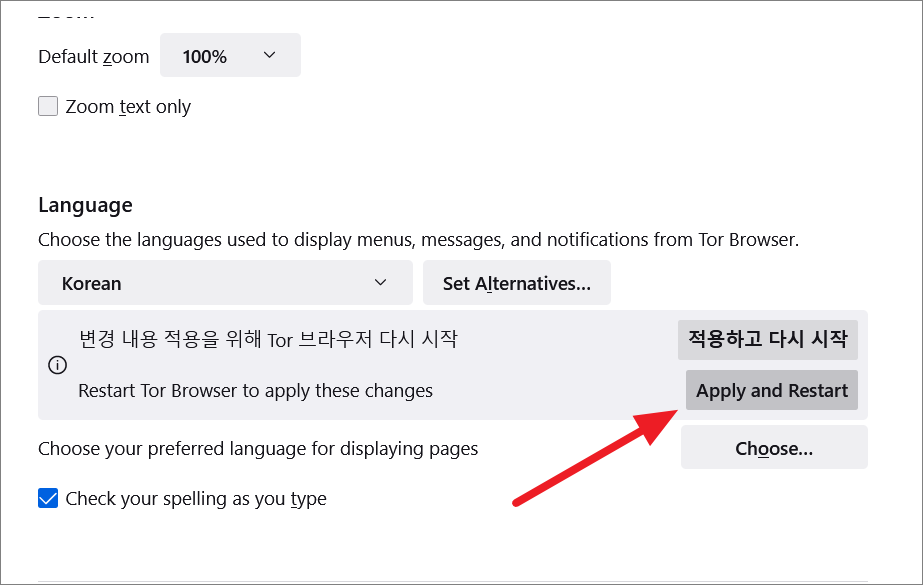
Task: Click the Korean restart message 변경 내용 적용을
Action: pyautogui.click(x=268, y=339)
